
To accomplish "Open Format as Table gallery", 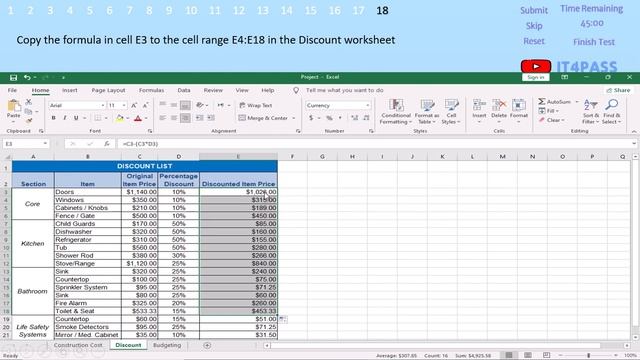I will tap(427, 111).
